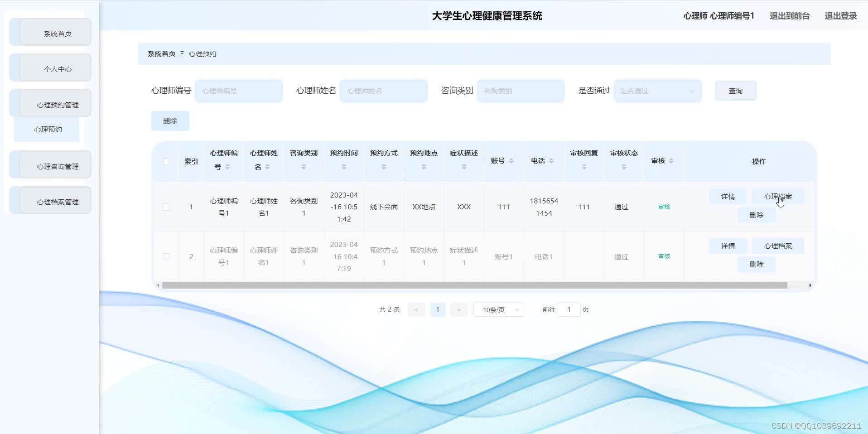Image resolution: width=868 pixels, height=434 pixels.
Task: Sort by 心理师姓名 column arrows
Action: coord(267,167)
